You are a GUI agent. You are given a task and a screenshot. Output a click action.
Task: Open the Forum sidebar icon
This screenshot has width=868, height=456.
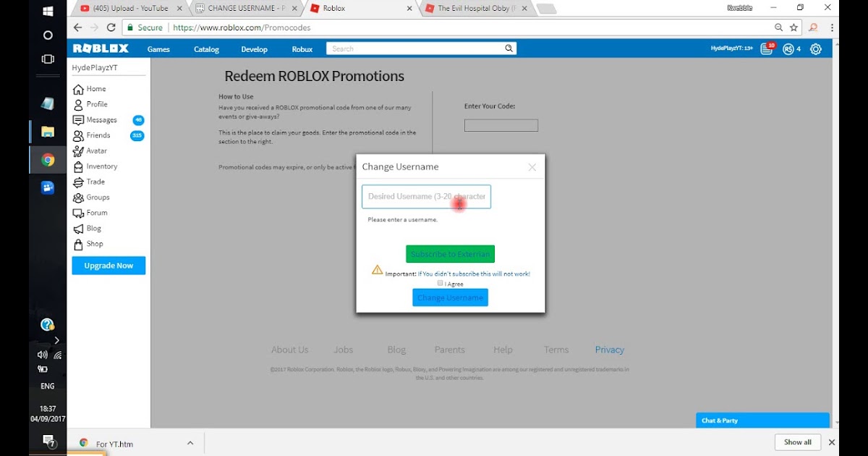click(78, 213)
